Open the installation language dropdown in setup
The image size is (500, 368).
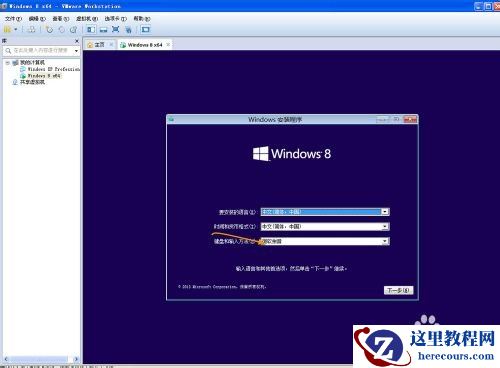pyautogui.click(x=325, y=212)
